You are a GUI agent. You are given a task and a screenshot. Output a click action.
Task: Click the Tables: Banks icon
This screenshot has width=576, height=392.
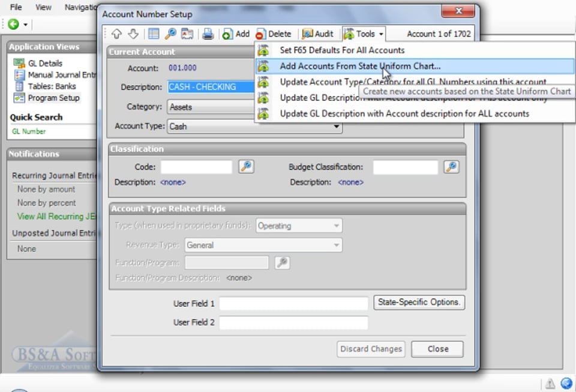pyautogui.click(x=19, y=86)
